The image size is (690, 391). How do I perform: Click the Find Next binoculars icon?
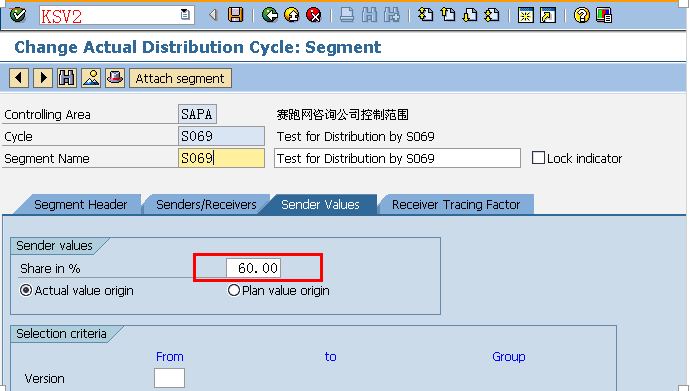[392, 15]
